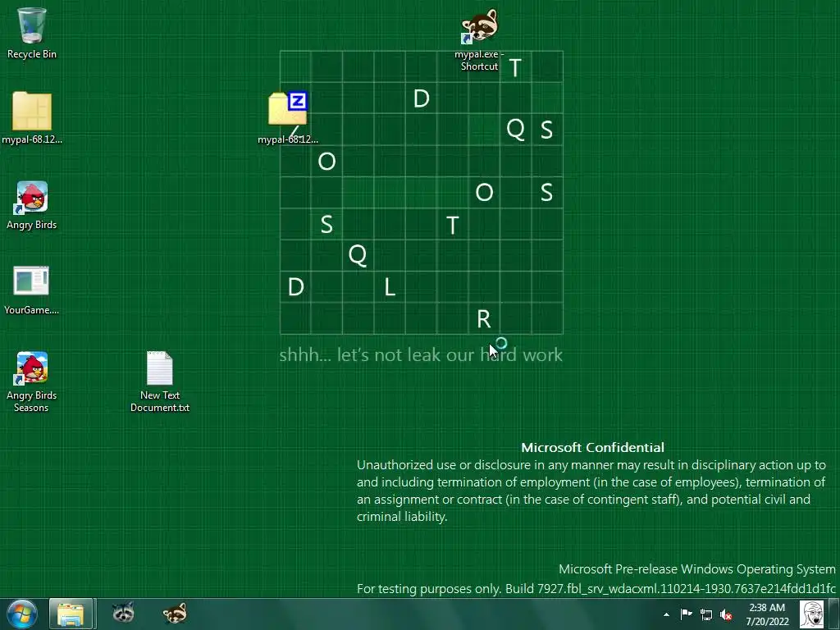Click the face icon in the tray corner
The width and height of the screenshot is (840, 630).
tap(811, 614)
